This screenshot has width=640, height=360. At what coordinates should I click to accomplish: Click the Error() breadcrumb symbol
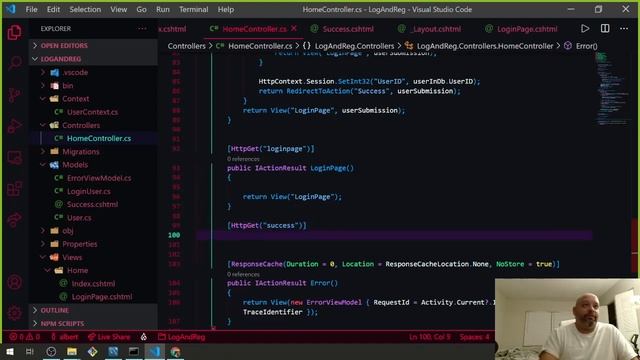click(x=587, y=46)
